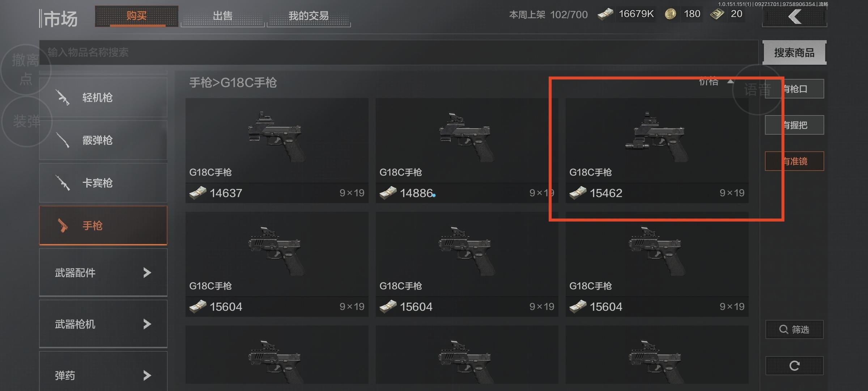This screenshot has width=868, height=391.
Task: Select the 手枪 pistol category
Action: coord(103,226)
